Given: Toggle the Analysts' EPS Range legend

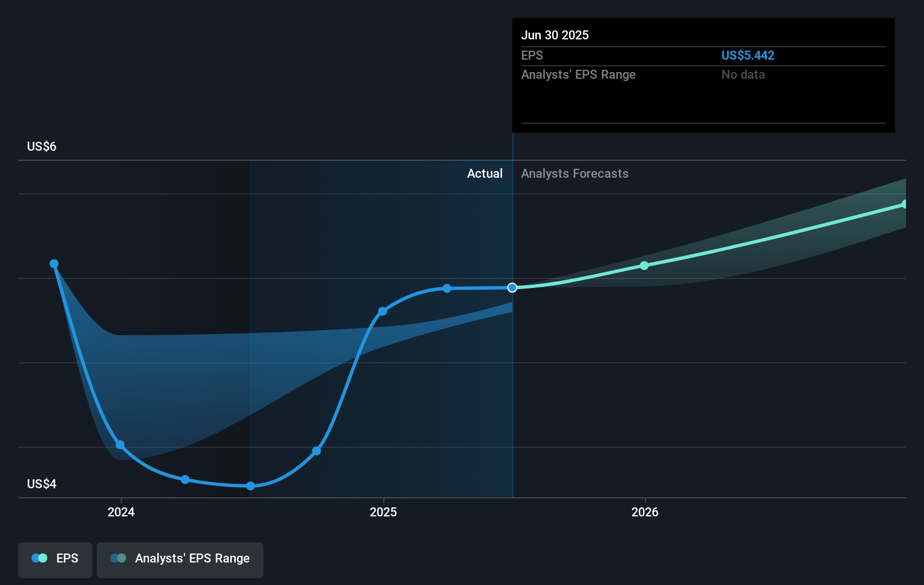Looking at the screenshot, I should [x=180, y=560].
